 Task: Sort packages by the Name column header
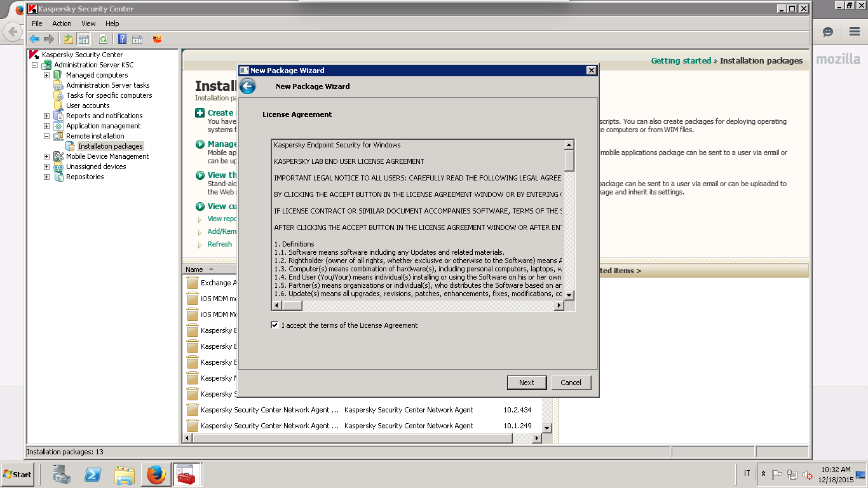(x=209, y=269)
